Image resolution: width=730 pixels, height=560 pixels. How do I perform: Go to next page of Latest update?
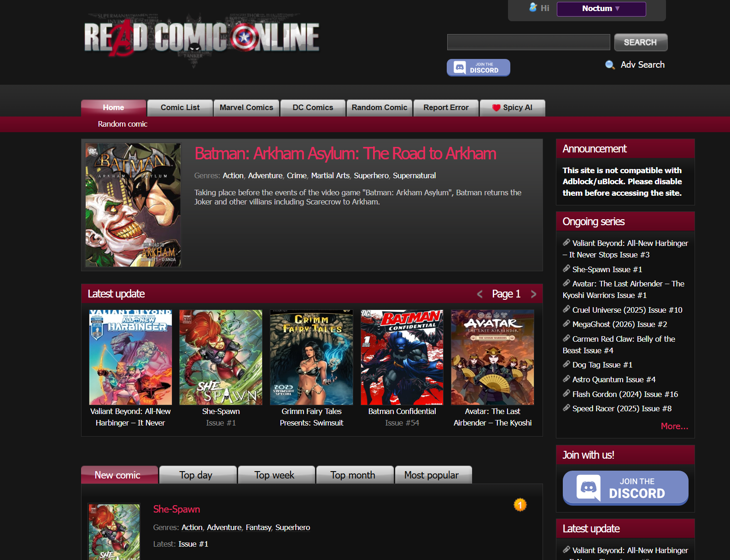(x=533, y=294)
